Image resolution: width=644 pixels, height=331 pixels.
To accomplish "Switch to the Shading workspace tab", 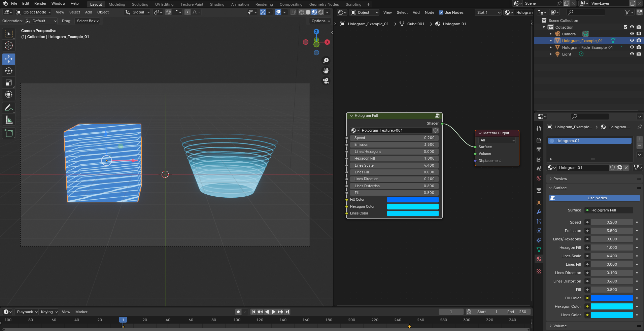I will [217, 4].
